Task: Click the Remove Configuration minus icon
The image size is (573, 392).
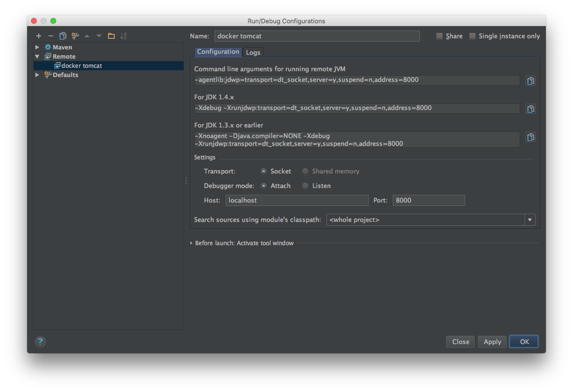Action: point(51,36)
